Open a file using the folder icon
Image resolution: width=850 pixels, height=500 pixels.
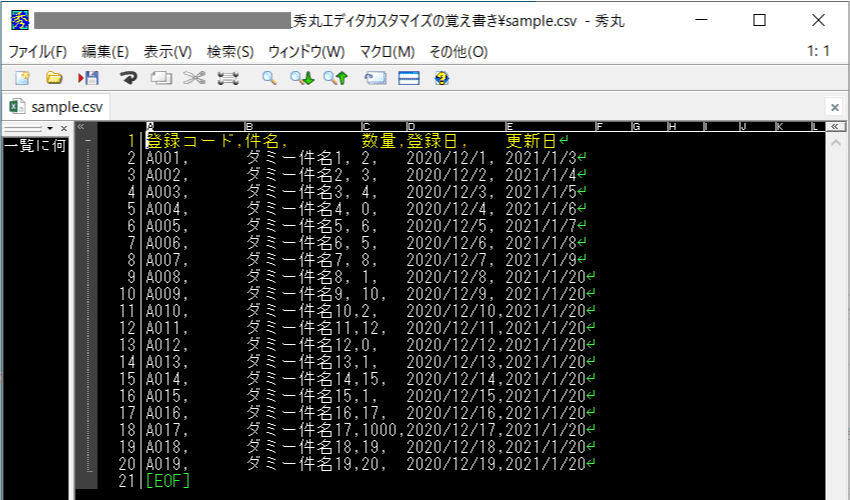click(x=54, y=78)
